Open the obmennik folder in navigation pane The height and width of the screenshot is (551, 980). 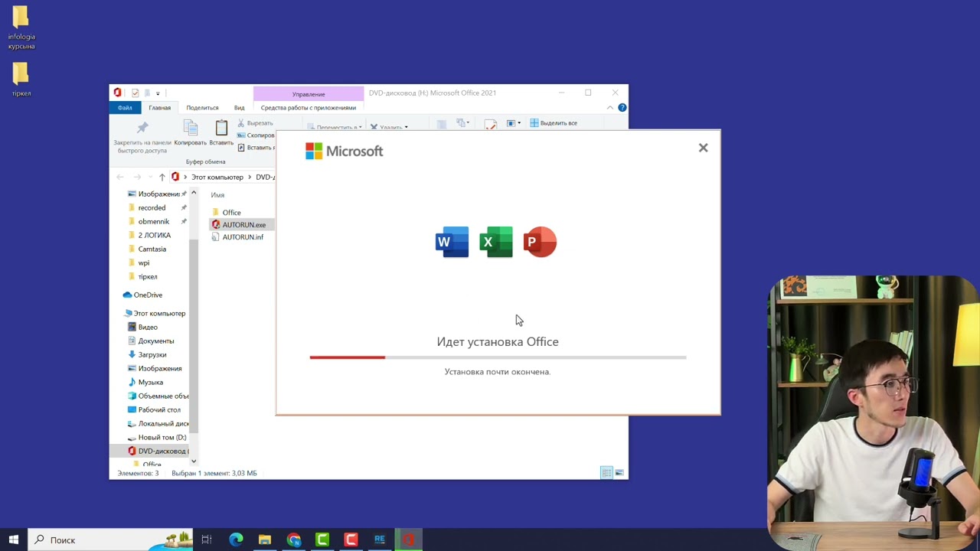coord(153,222)
